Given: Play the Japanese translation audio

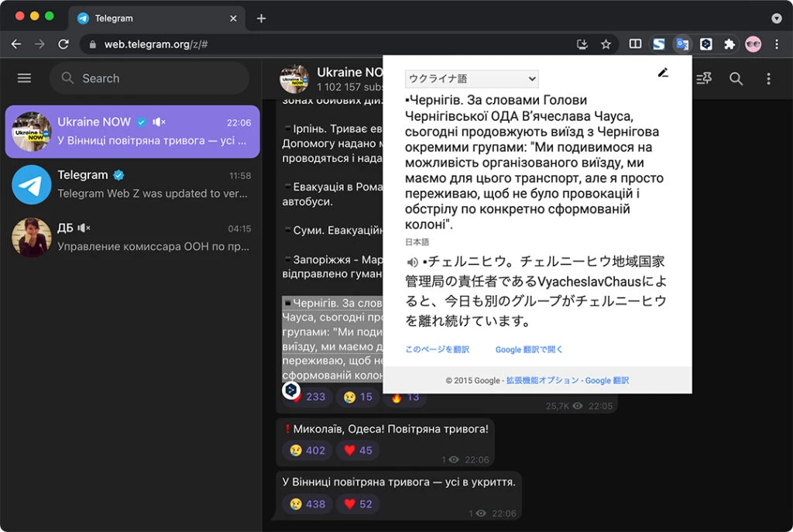Looking at the screenshot, I should click(x=412, y=262).
